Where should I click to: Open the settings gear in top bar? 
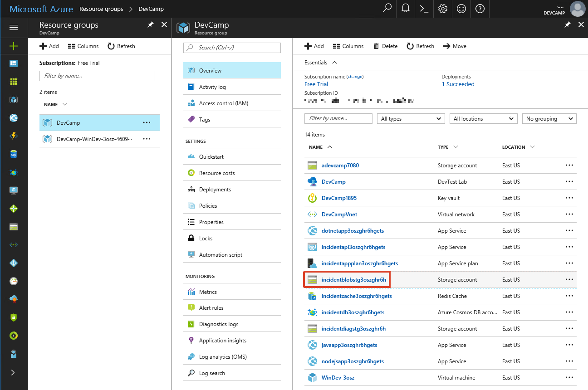443,9
